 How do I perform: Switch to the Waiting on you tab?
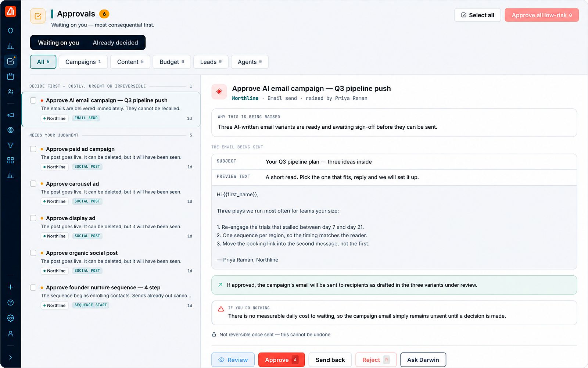(58, 43)
